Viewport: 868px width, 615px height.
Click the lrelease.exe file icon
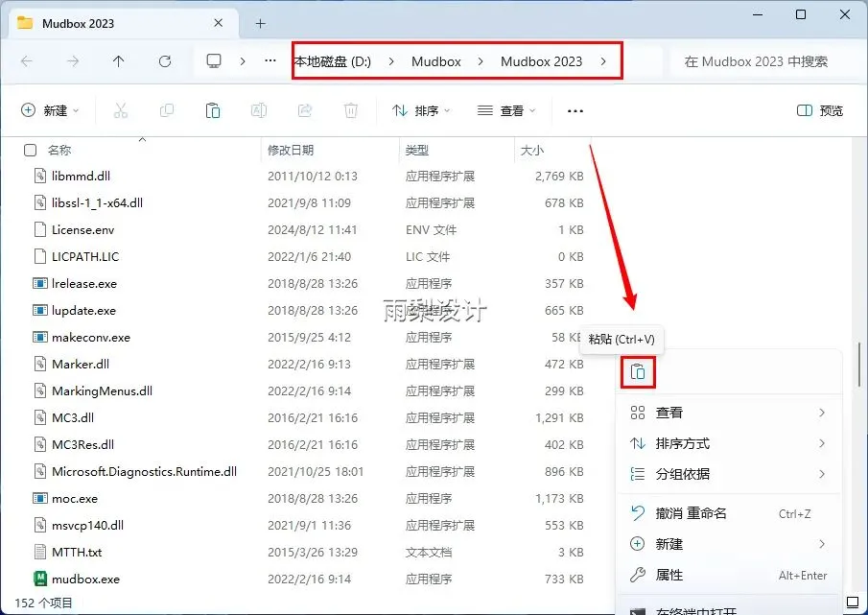pyautogui.click(x=40, y=283)
